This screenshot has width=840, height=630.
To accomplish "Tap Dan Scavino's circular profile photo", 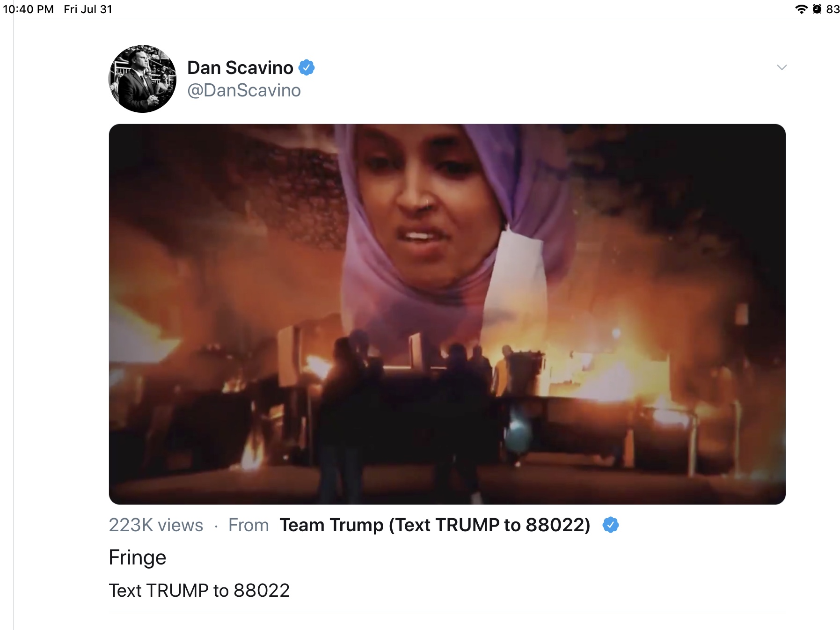I will (x=143, y=79).
